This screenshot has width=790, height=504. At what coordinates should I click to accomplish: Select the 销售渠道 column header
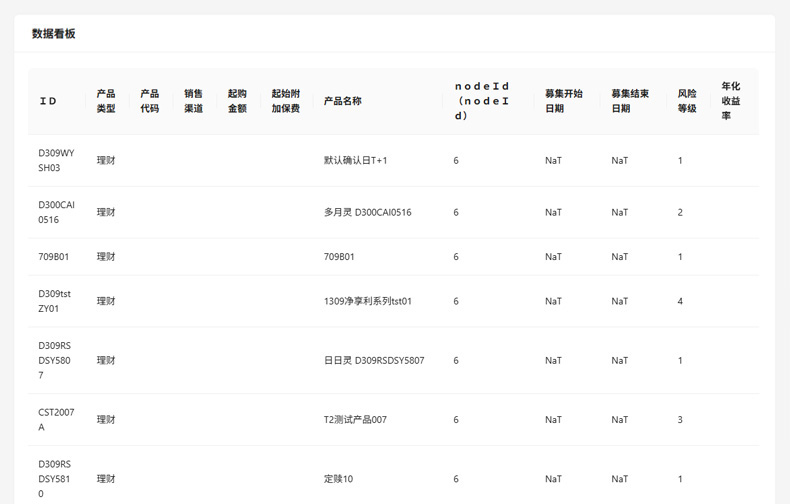[x=193, y=101]
